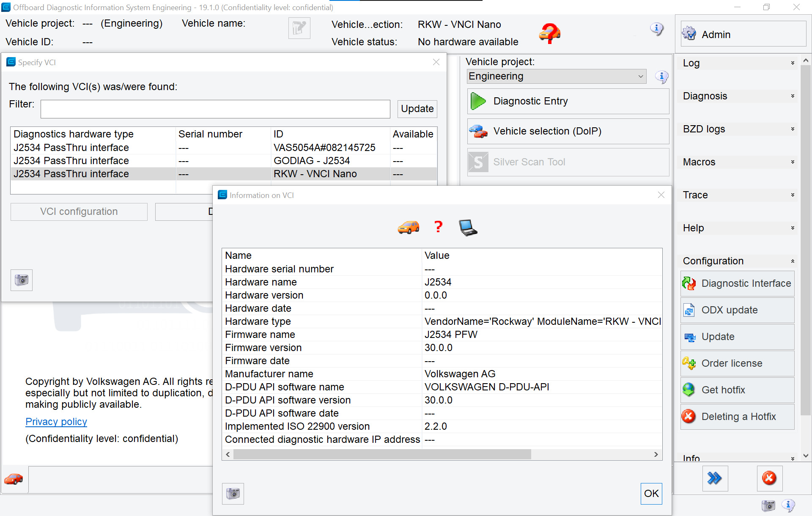Image resolution: width=812 pixels, height=516 pixels.
Task: Open the Vehicle project Engineering dropdown
Action: 557,77
